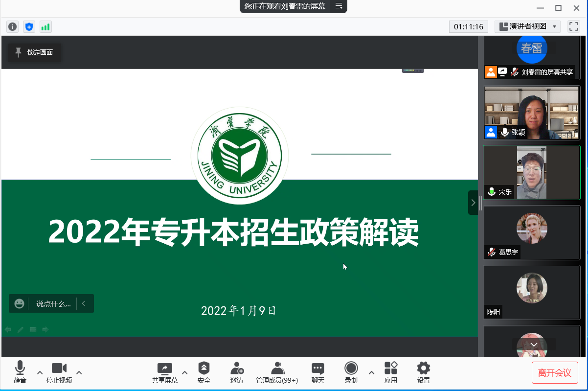Viewport: 588px width, 391px height.
Task: Click the Invite (邀请) icon
Action: (237, 372)
